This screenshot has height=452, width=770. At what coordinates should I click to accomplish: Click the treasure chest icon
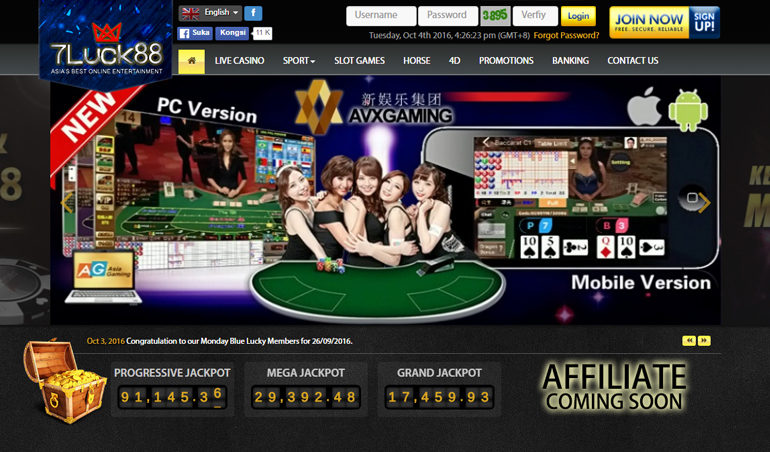64,380
